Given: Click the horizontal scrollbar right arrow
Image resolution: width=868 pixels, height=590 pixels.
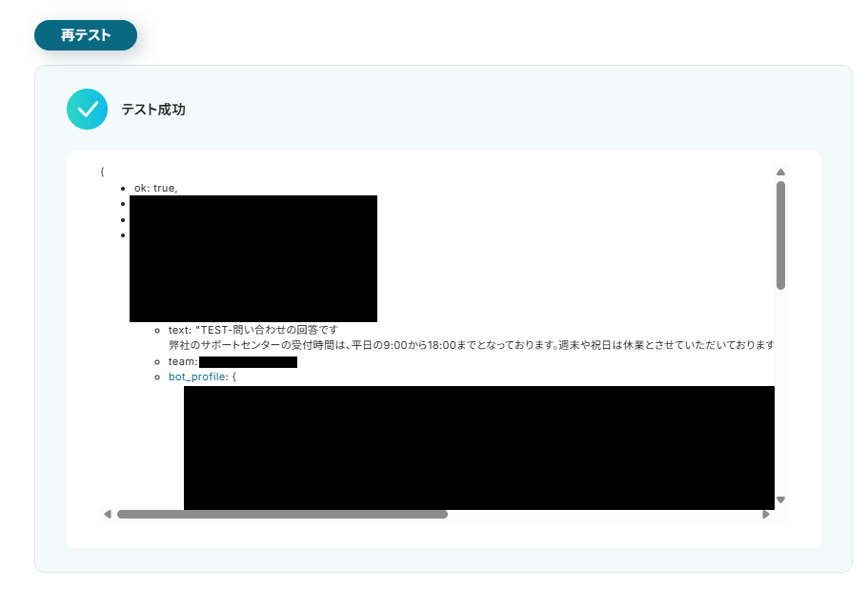Looking at the screenshot, I should 766,514.
